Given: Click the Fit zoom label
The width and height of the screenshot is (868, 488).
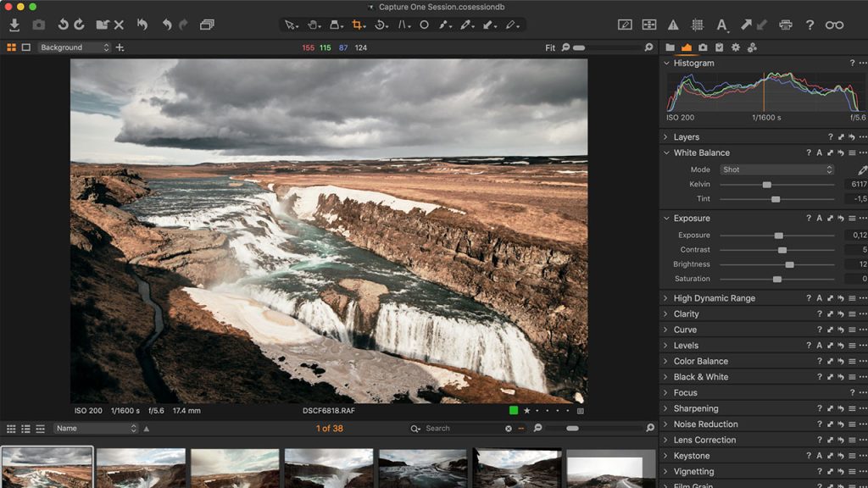Looking at the screenshot, I should click(550, 48).
